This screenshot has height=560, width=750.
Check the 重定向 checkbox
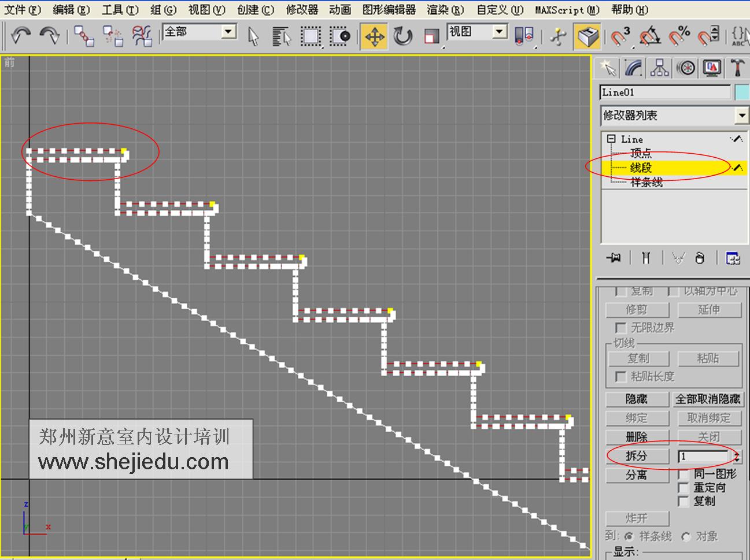coord(684,487)
